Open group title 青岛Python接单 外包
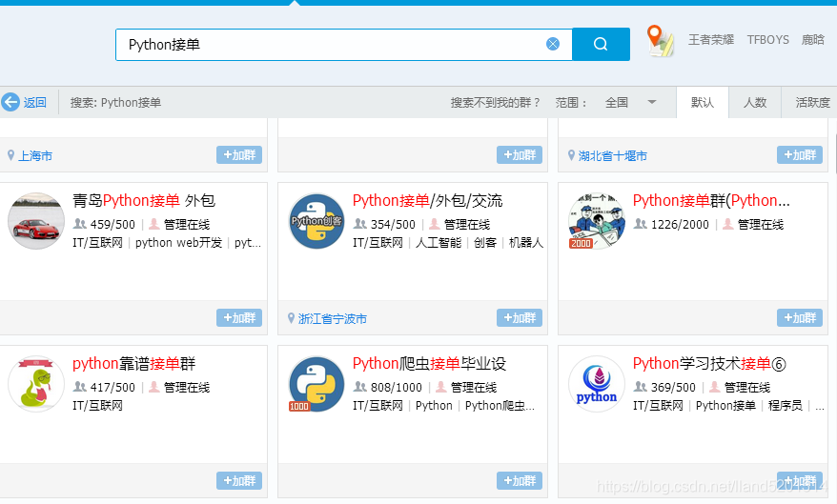This screenshot has height=504, width=837. tap(144, 200)
